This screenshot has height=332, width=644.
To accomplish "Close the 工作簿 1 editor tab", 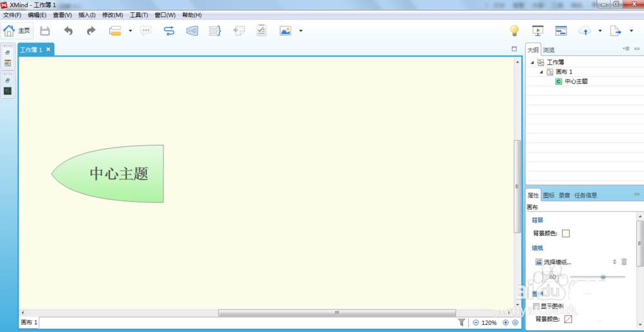I will click(x=48, y=50).
